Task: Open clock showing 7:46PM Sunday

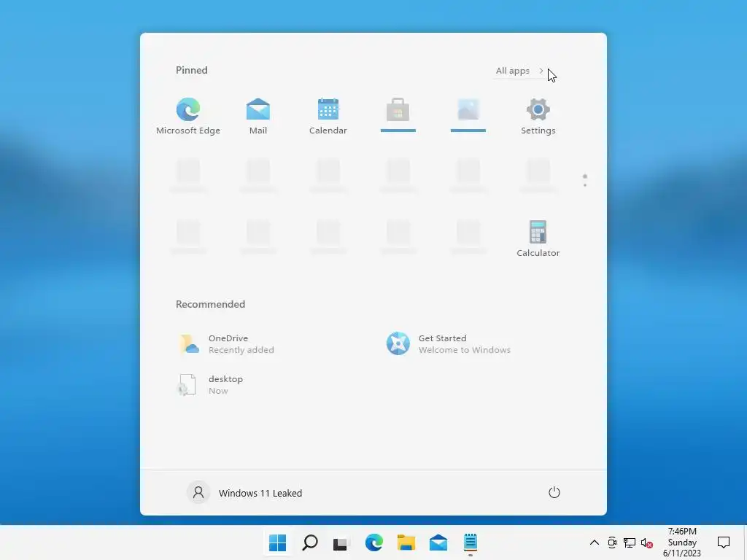Action: [682, 542]
